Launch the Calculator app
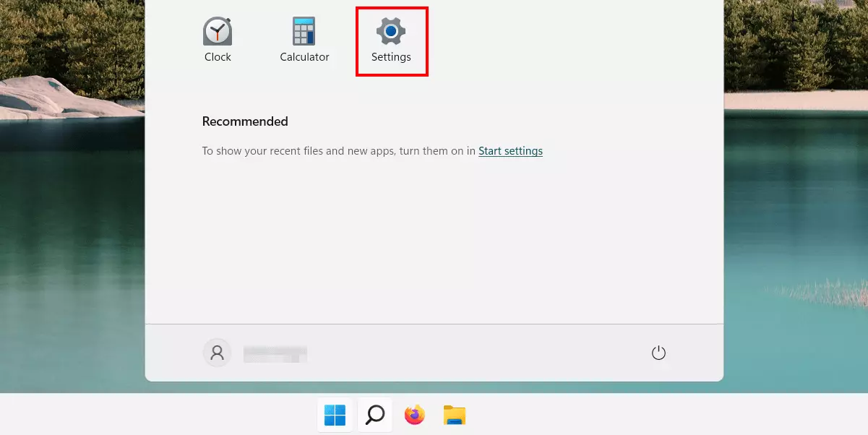The width and height of the screenshot is (868, 435). coord(304,40)
